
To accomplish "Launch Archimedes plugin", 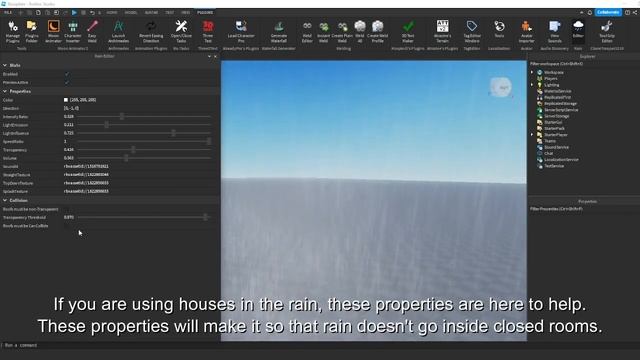I will [118, 31].
